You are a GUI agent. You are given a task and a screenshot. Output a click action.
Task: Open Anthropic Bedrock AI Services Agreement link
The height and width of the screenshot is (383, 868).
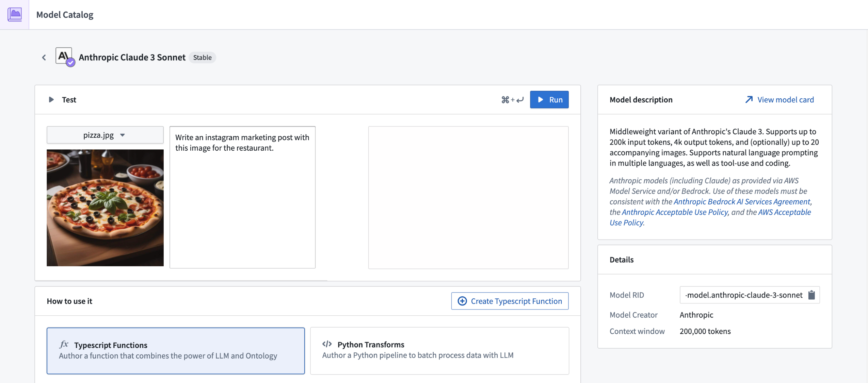[x=742, y=202]
